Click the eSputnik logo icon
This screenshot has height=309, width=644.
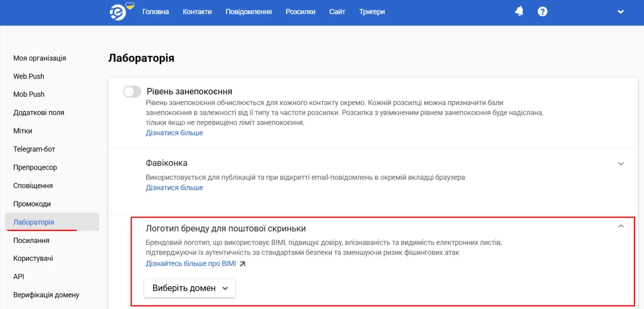coord(118,12)
